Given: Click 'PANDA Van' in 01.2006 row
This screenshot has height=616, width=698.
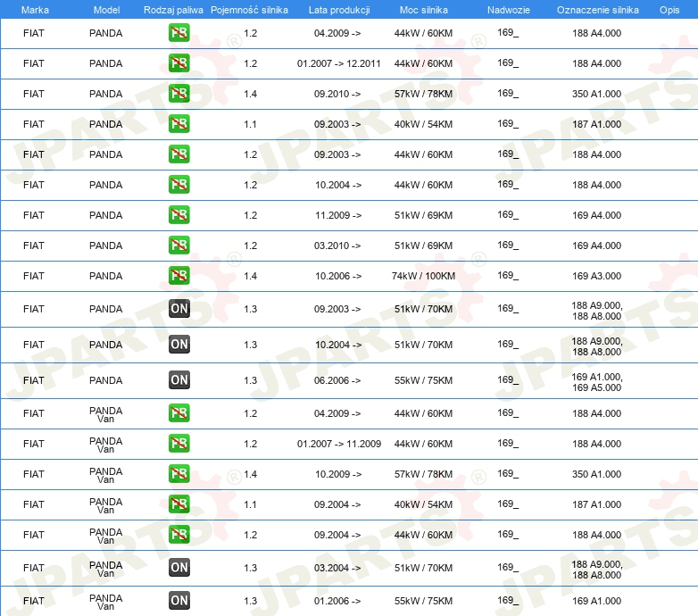Looking at the screenshot, I should [105, 602].
